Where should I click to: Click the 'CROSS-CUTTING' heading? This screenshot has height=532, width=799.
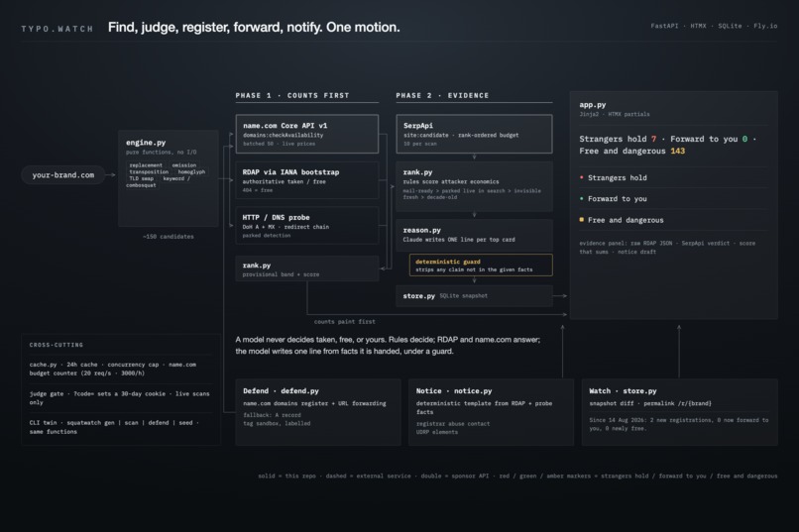(57, 345)
